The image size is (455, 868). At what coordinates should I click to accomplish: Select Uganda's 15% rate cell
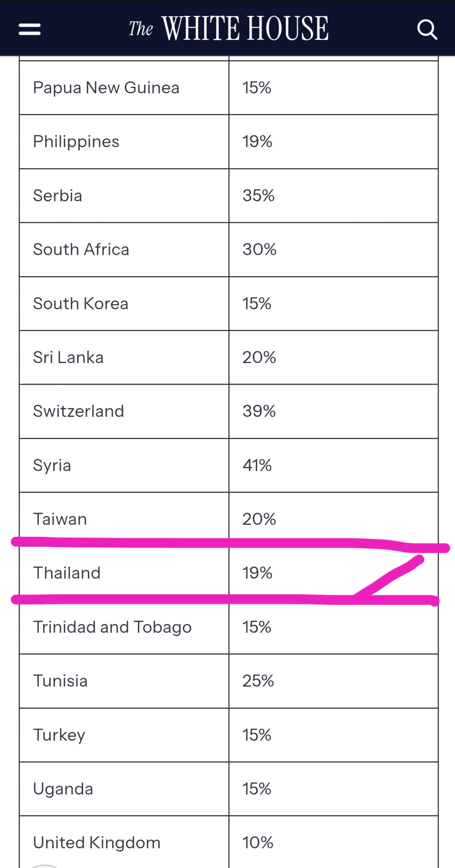(257, 789)
